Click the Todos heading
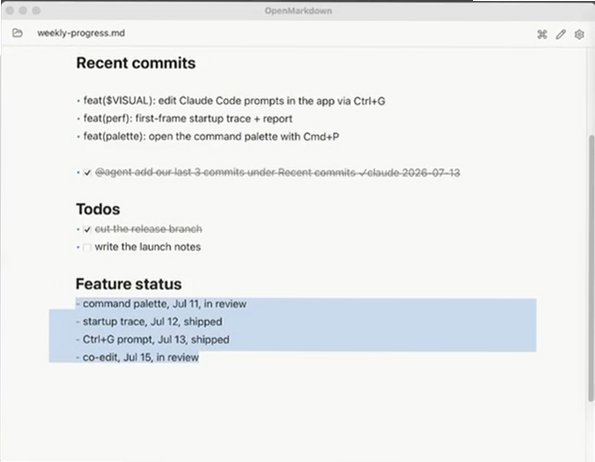595x462 pixels. pos(98,209)
